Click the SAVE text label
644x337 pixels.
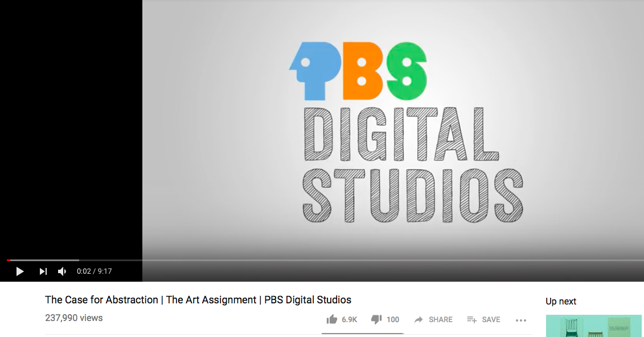[x=491, y=320]
